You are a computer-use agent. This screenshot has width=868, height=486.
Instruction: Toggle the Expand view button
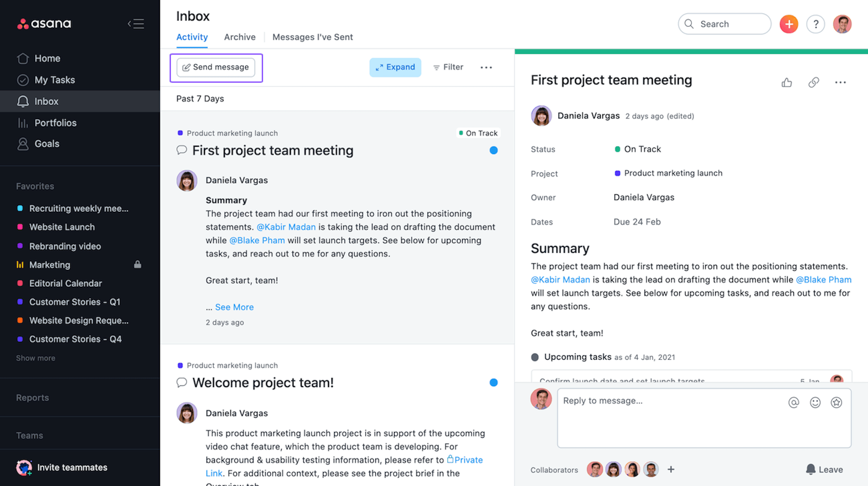pos(395,67)
